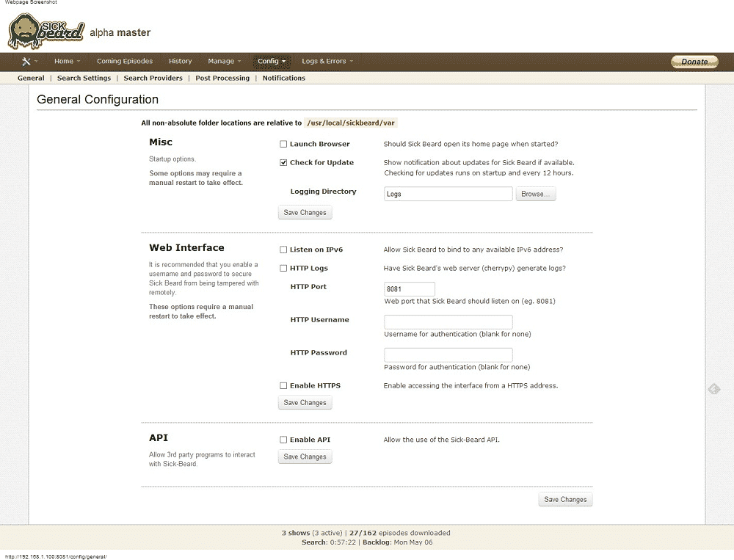Image resolution: width=734 pixels, height=560 pixels.
Task: Save Changes in the API section
Action: [305, 457]
